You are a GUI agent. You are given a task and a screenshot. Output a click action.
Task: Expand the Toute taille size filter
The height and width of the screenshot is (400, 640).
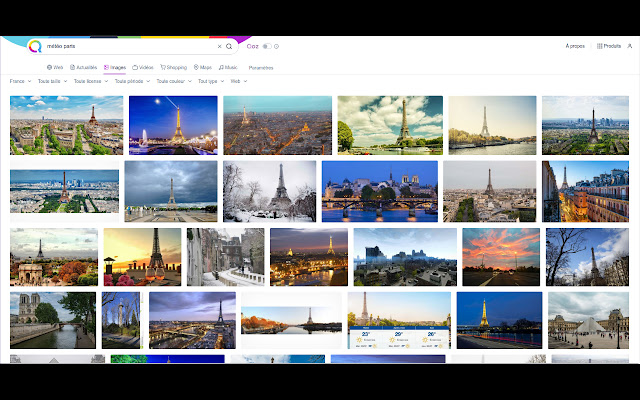pos(52,81)
